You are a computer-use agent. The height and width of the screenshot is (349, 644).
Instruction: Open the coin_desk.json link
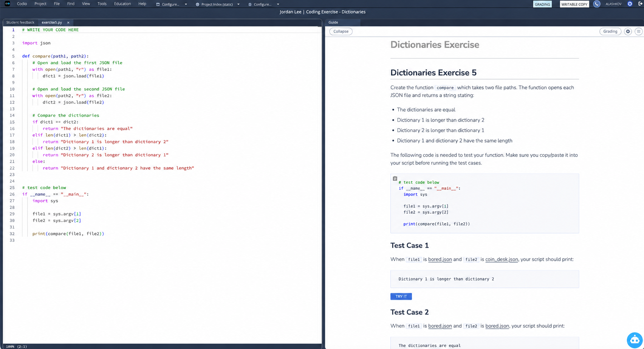point(502,259)
